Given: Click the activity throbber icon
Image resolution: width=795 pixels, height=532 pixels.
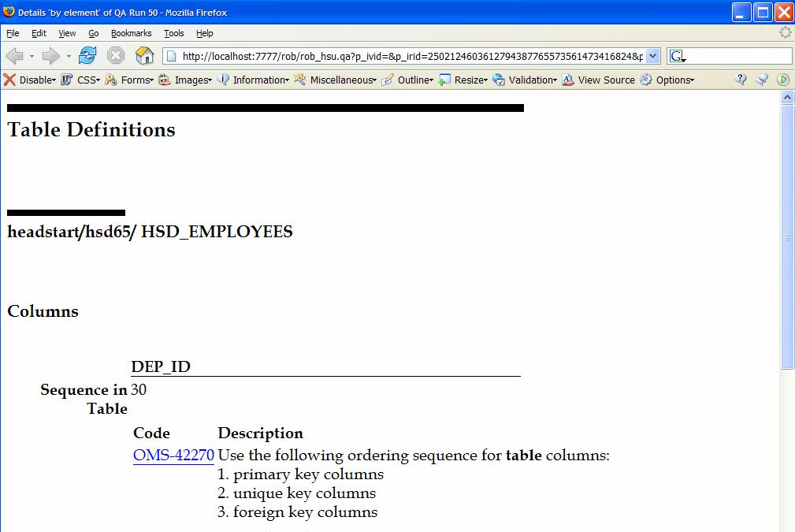Looking at the screenshot, I should [x=785, y=33].
